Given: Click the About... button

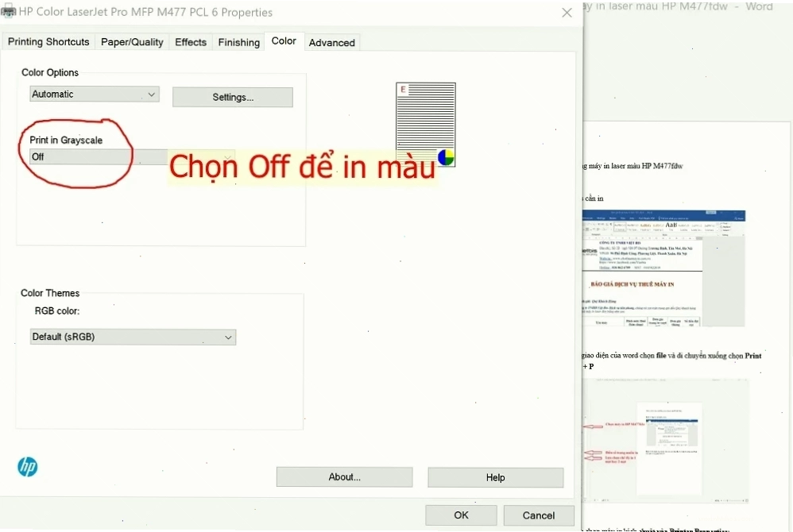Looking at the screenshot, I should [x=344, y=477].
